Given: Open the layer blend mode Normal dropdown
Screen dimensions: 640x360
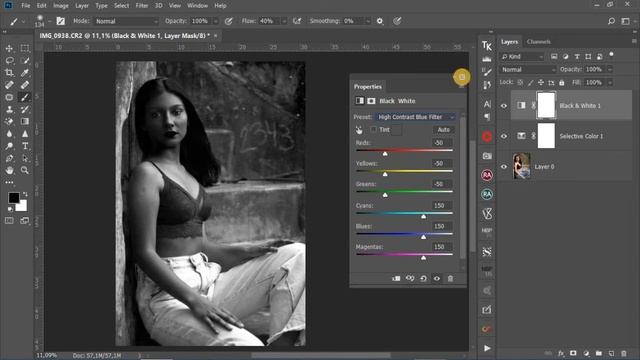Looking at the screenshot, I should [527, 69].
